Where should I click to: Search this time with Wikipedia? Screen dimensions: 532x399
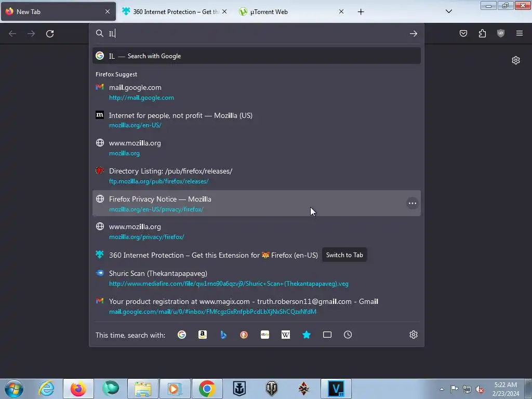286,335
